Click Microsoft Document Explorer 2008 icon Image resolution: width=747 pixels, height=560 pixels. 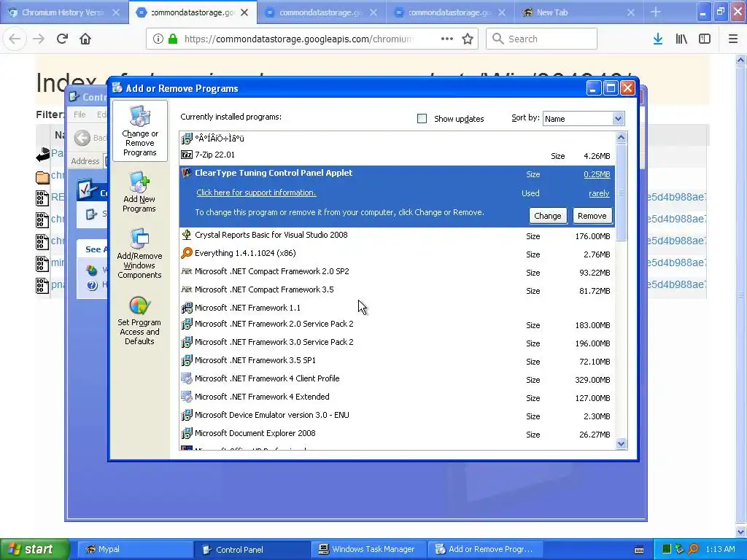pyautogui.click(x=187, y=433)
